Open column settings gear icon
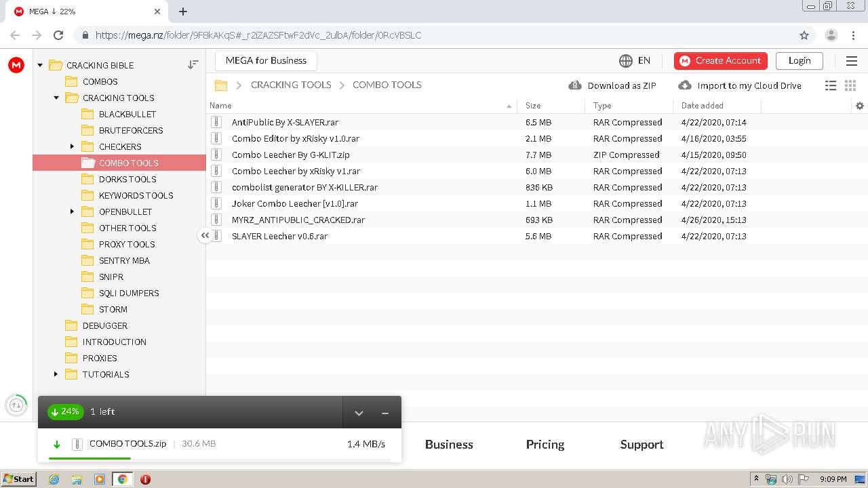868x488 pixels. pyautogui.click(x=860, y=106)
